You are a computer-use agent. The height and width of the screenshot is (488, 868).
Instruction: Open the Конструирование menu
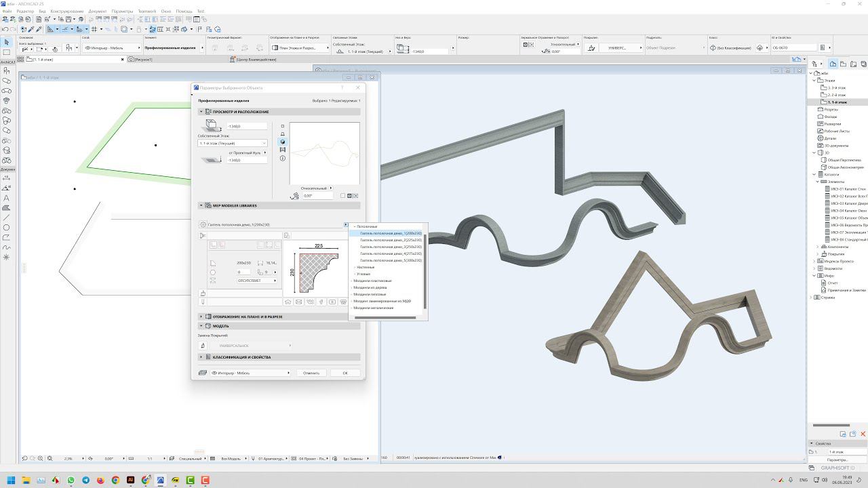tap(67, 12)
